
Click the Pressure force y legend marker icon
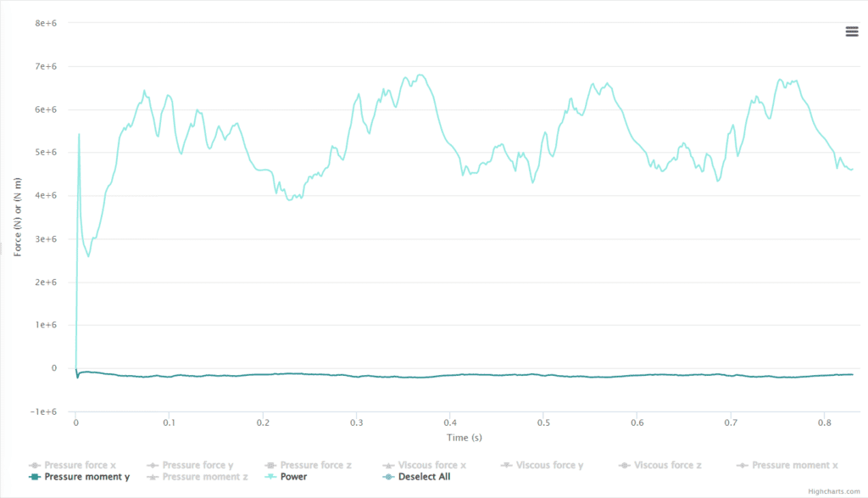coord(152,465)
